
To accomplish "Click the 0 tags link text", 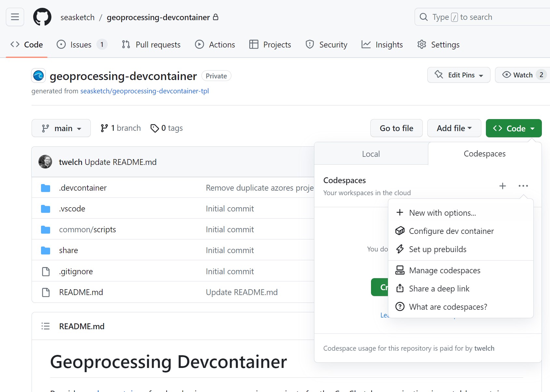I will [x=172, y=128].
